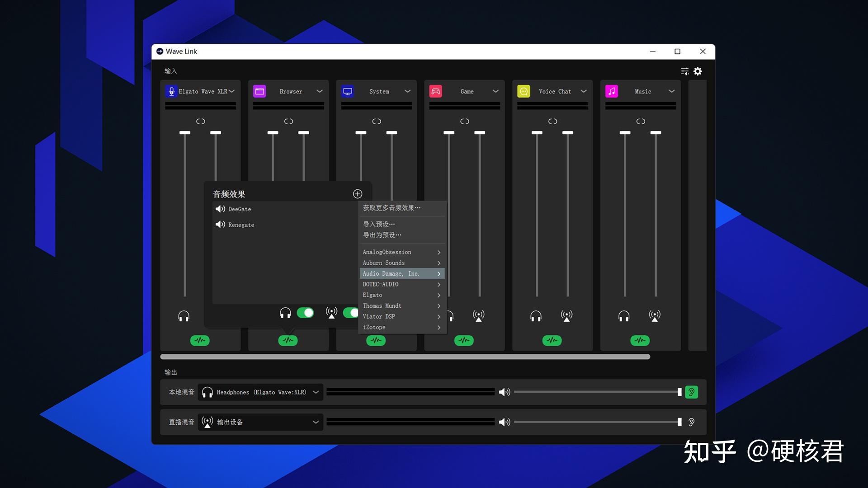Select 获取更多音频效果 menu entry
The image size is (868, 488).
[x=391, y=207]
